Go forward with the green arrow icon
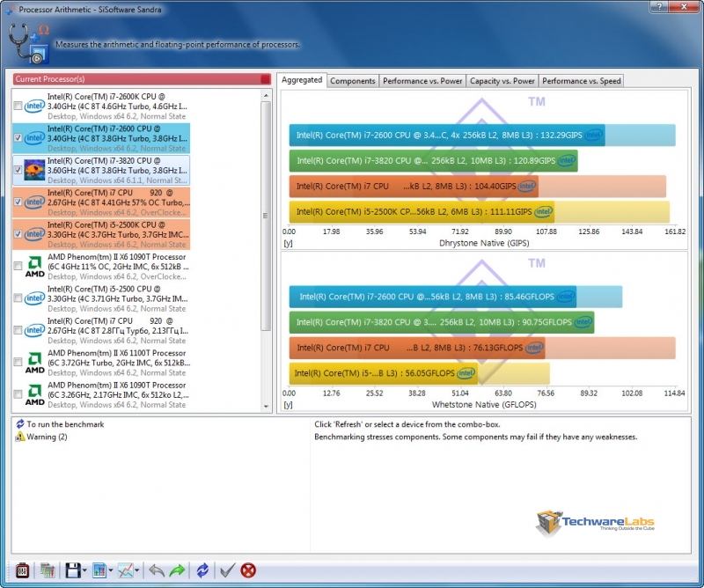Viewport: 704px width, 588px height. coord(178,570)
